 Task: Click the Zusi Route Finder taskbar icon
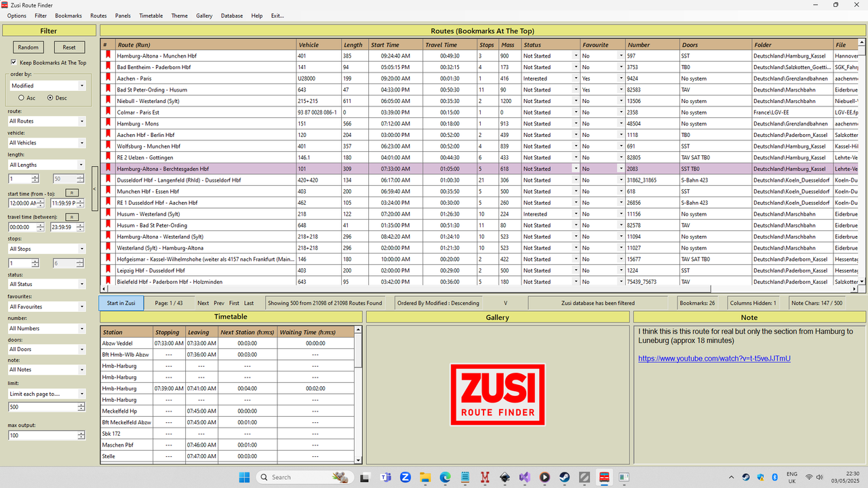pos(603,477)
